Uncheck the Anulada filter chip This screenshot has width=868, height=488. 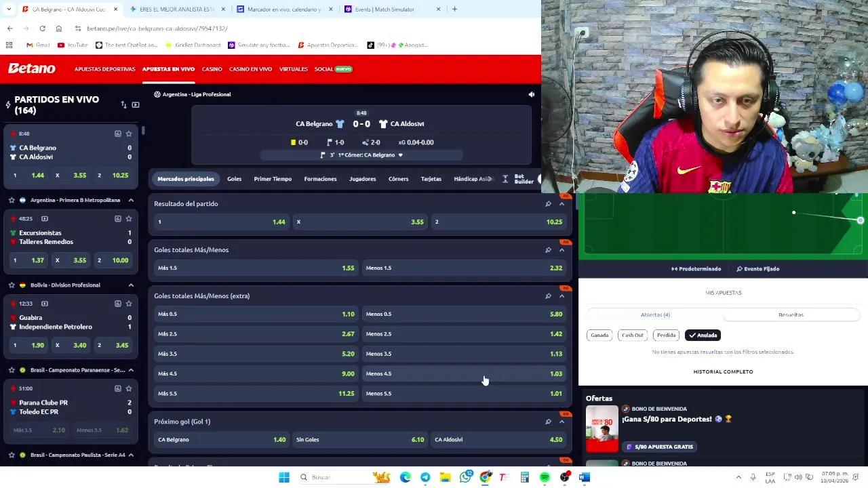(x=703, y=335)
